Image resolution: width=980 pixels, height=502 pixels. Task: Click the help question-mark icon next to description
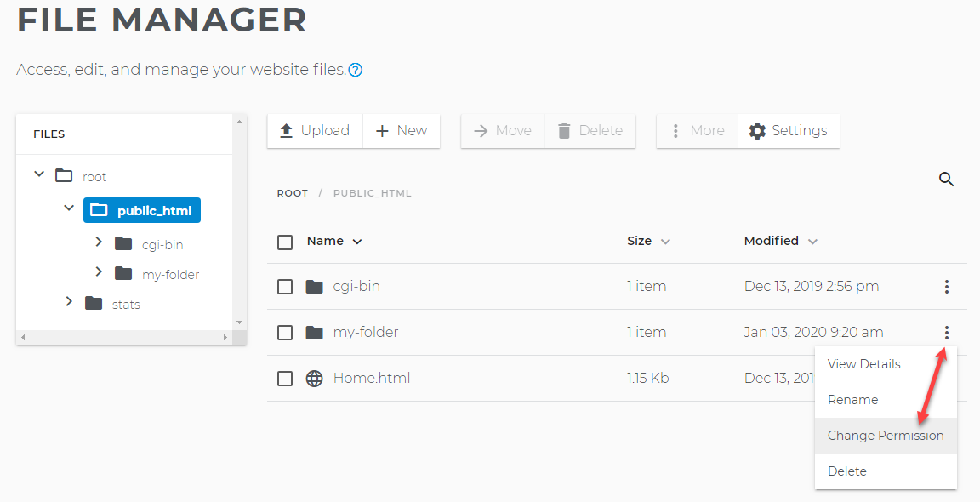[x=355, y=71]
